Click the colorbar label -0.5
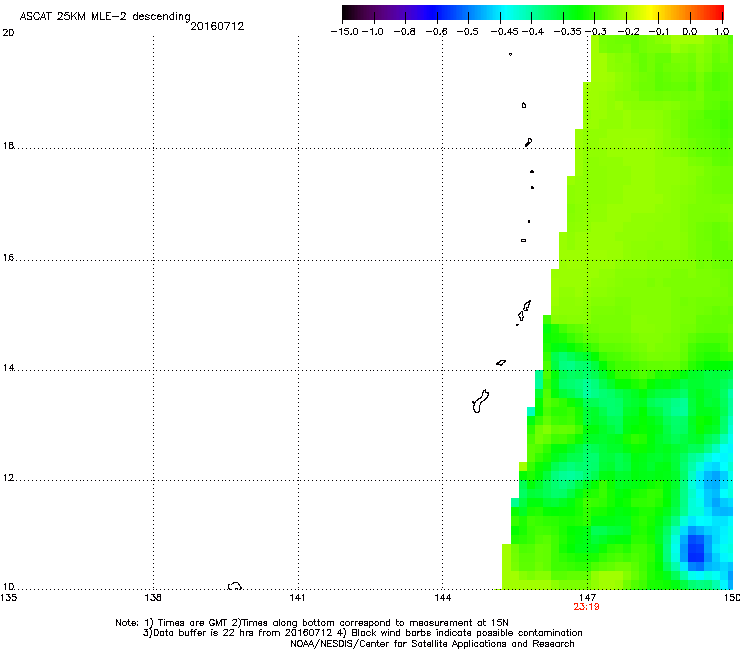Viewport: 740px width, 650px height. 468,32
